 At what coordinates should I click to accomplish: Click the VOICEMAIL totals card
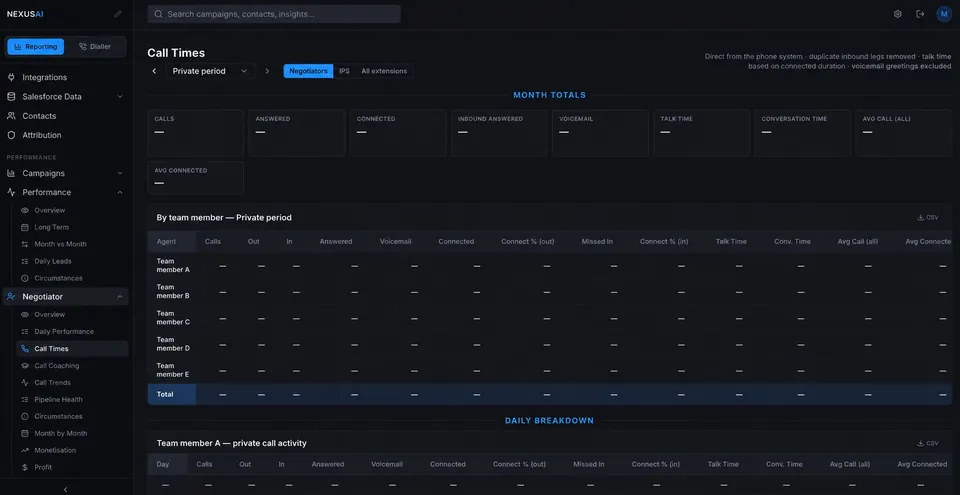(600, 133)
